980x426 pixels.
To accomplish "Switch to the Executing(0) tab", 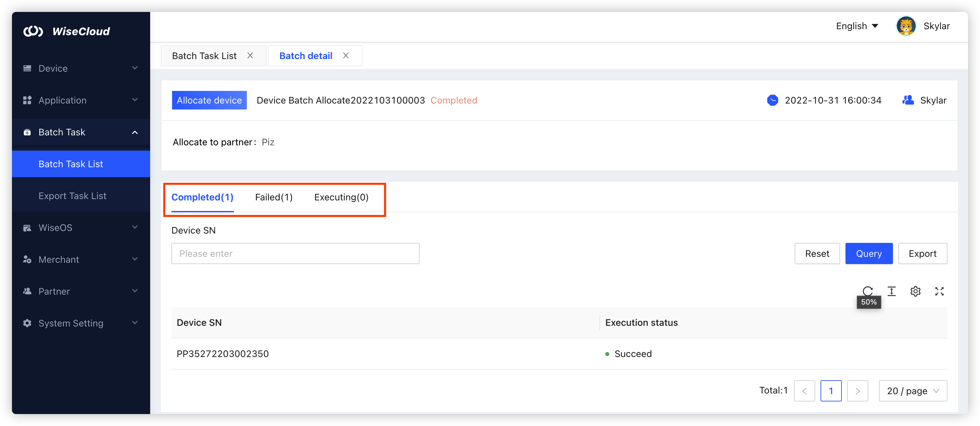I will [x=341, y=197].
